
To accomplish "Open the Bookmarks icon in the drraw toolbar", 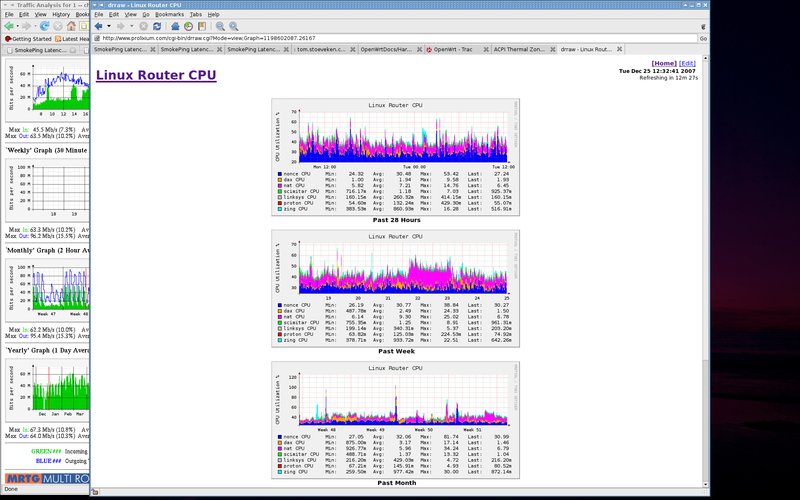I will [202, 26].
